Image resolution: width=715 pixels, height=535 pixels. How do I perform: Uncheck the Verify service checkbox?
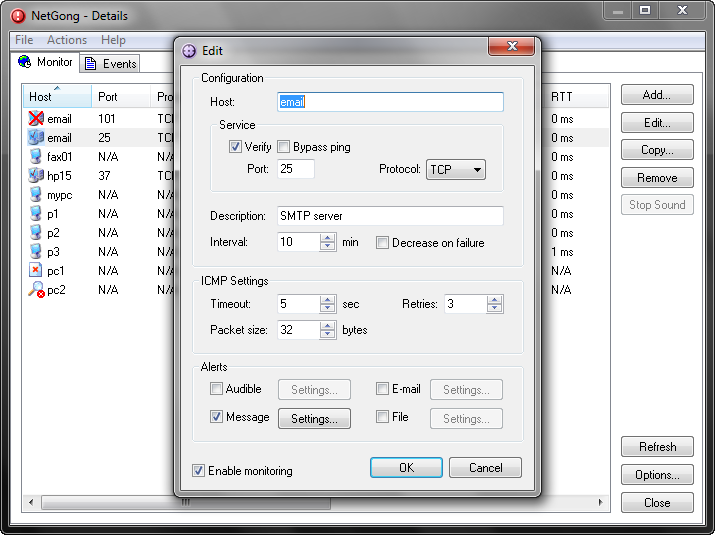(x=235, y=147)
